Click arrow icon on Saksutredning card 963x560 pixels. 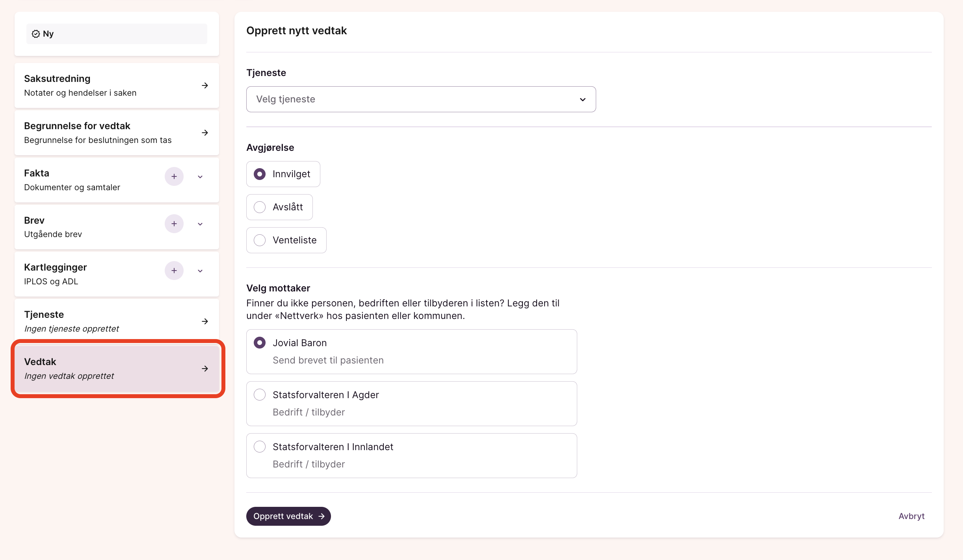pyautogui.click(x=205, y=85)
